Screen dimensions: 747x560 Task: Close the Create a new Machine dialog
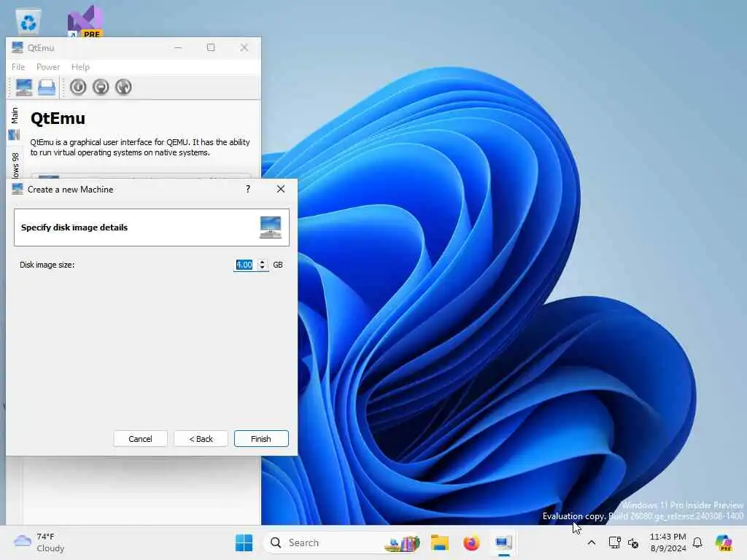pos(281,189)
